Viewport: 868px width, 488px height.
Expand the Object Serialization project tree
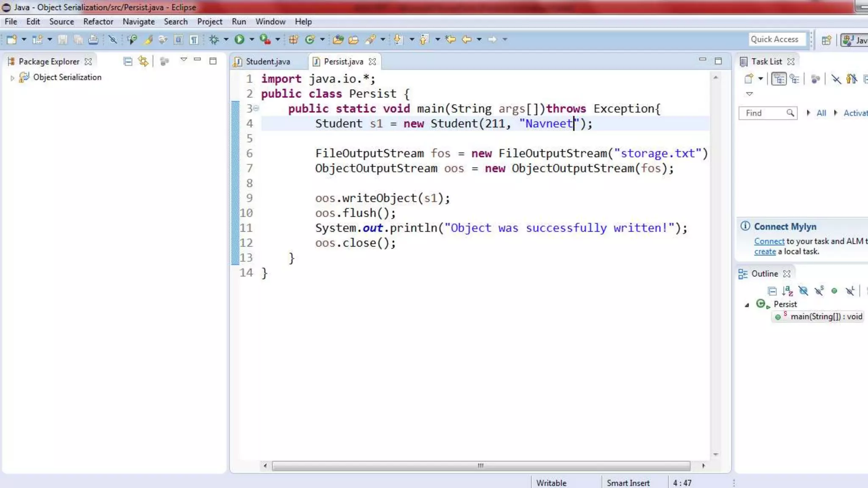[12, 78]
